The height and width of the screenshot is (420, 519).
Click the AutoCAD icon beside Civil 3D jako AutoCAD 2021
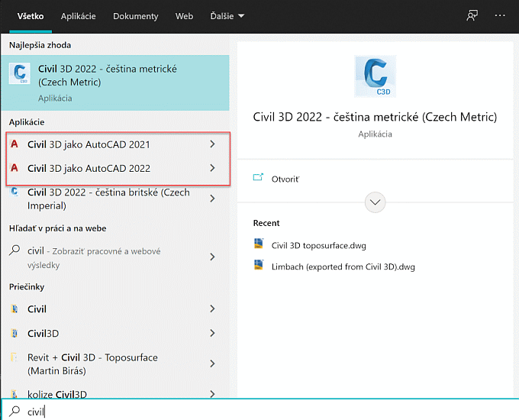tap(15, 144)
